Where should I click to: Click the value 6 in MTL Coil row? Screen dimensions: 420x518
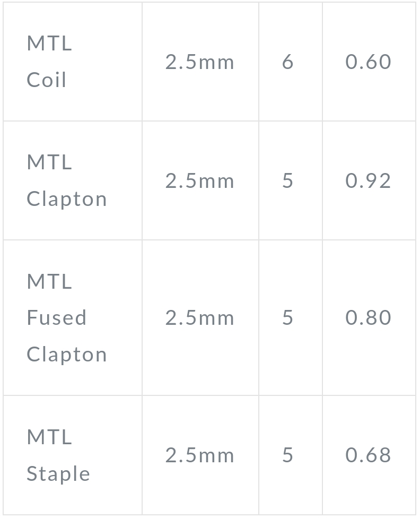tap(287, 62)
